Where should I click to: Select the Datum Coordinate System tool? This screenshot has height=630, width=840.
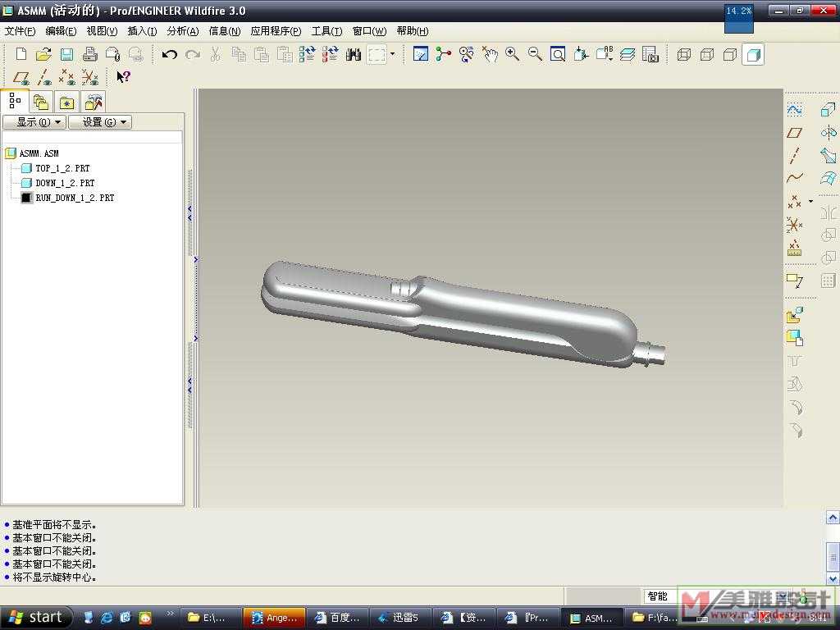point(794,225)
